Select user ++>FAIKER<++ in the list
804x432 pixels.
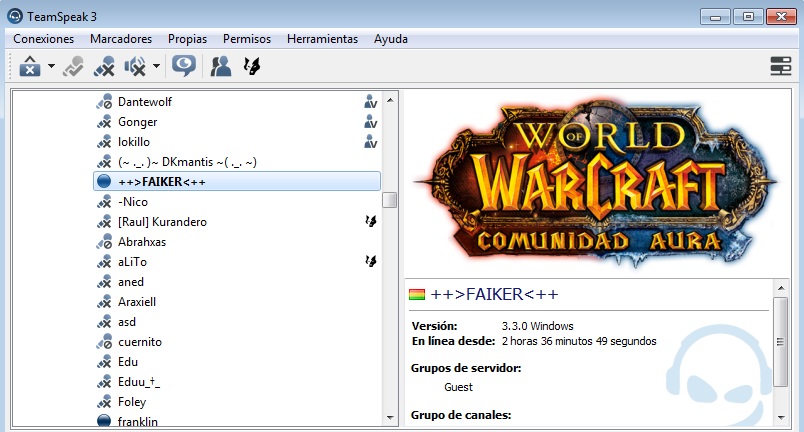pyautogui.click(x=237, y=181)
